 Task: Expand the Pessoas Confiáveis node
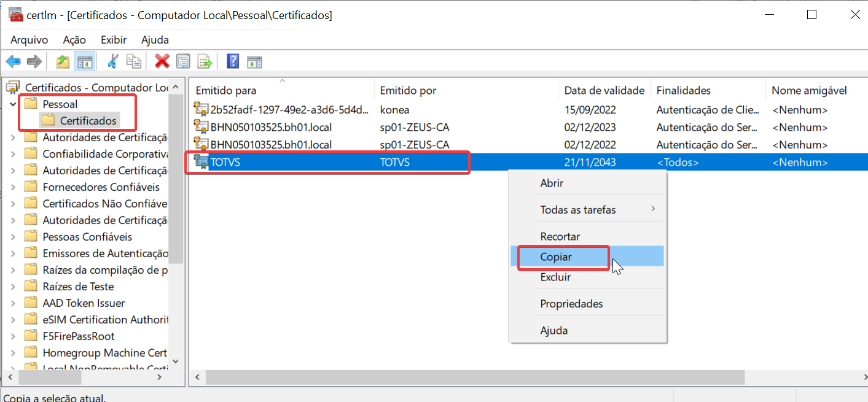coord(13,237)
